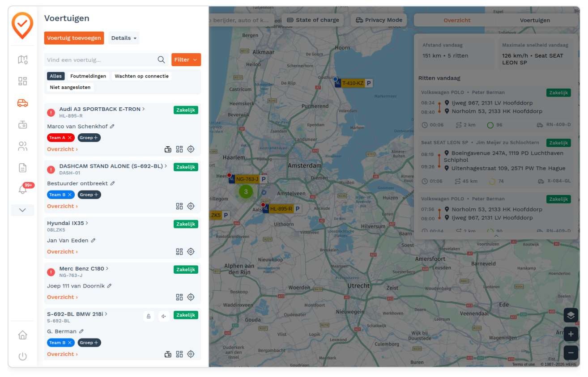Click lock icon on S-692-BL BMW card

tap(149, 316)
